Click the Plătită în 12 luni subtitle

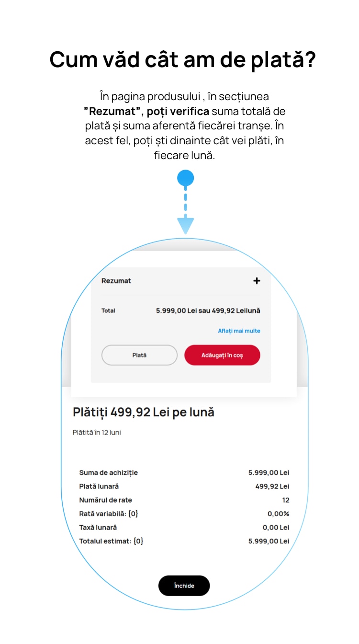[x=97, y=432]
